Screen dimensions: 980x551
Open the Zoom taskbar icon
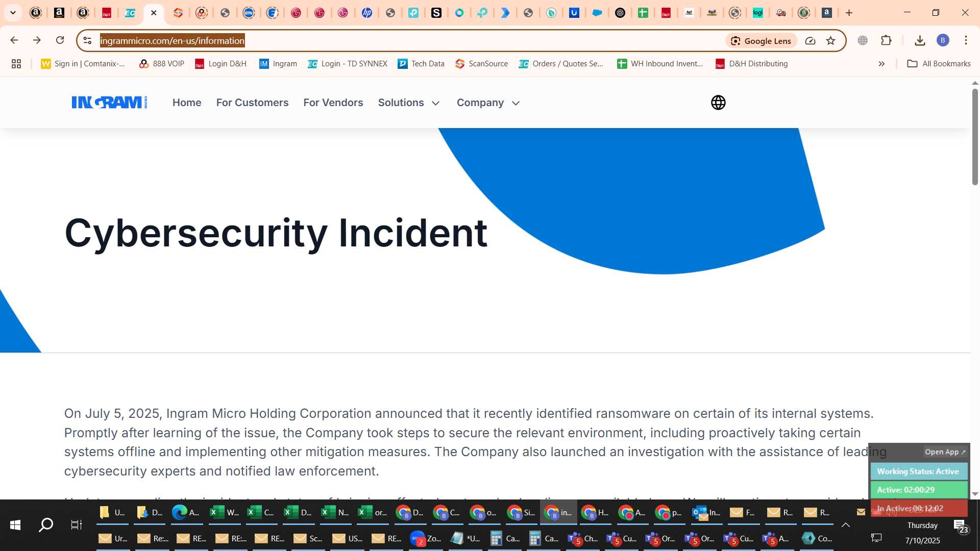[x=425, y=538]
